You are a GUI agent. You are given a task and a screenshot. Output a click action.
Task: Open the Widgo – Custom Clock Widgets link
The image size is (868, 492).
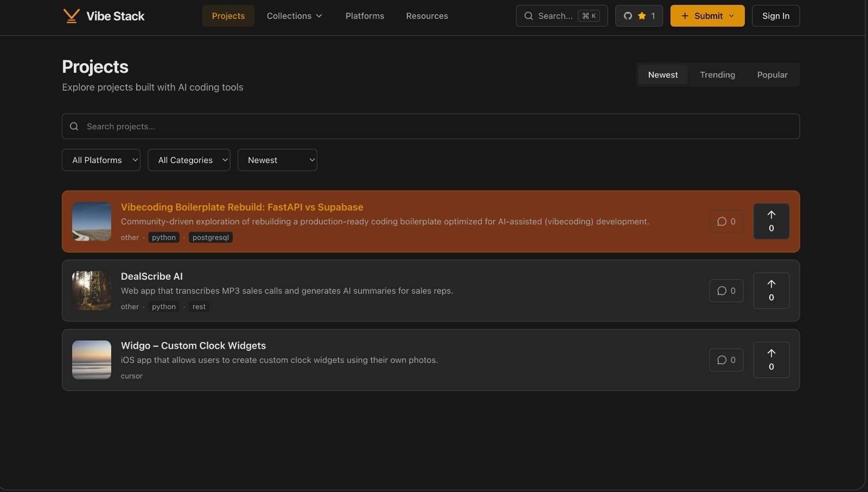[x=193, y=345]
